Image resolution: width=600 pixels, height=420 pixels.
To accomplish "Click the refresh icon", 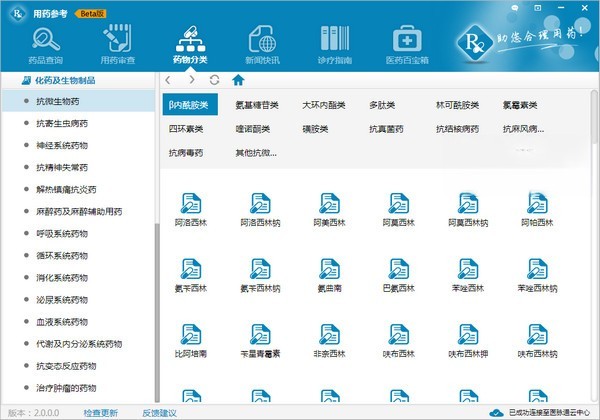I will click(214, 80).
